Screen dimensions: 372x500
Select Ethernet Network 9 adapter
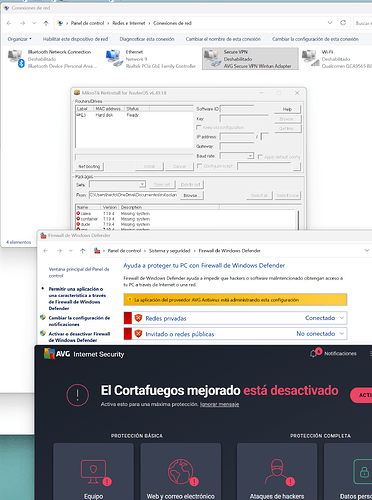[x=151, y=59]
